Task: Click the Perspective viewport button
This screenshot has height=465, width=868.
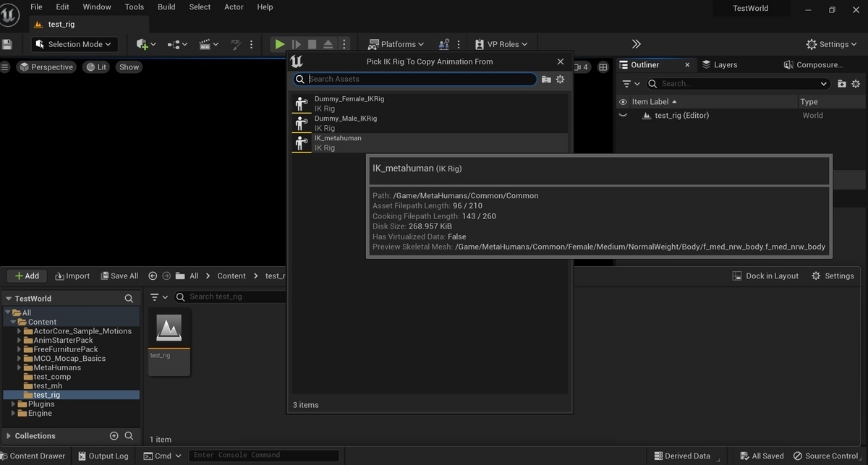Action: click(46, 67)
